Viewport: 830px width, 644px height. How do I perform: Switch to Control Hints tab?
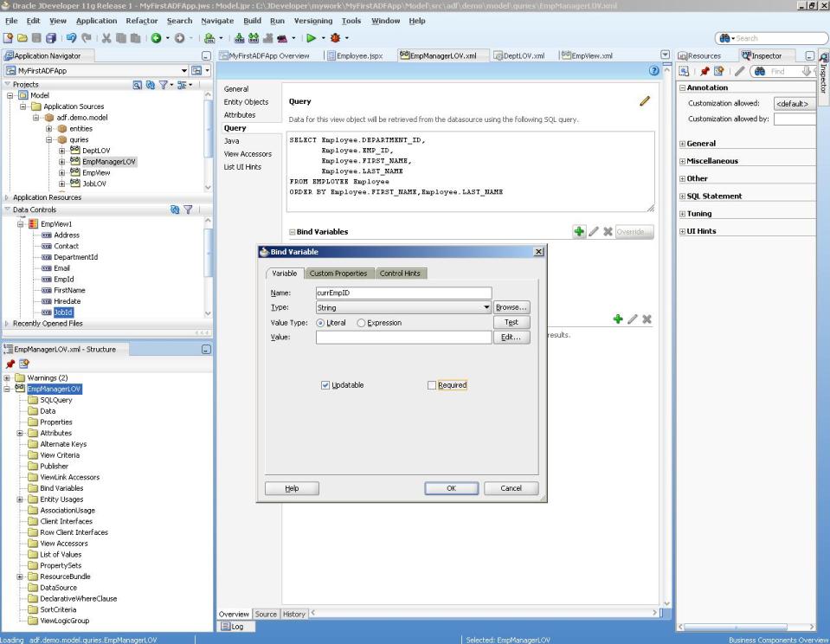[x=400, y=274]
